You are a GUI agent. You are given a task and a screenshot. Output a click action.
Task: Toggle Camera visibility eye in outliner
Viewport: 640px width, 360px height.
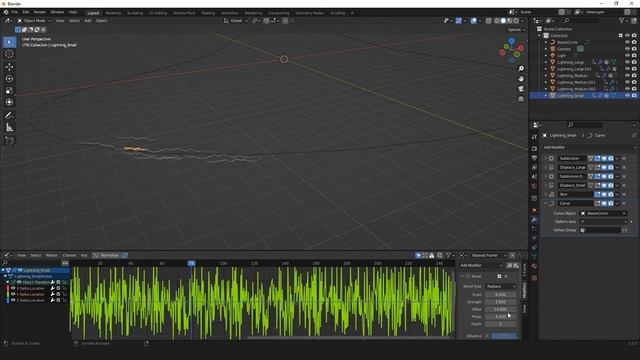[627, 49]
